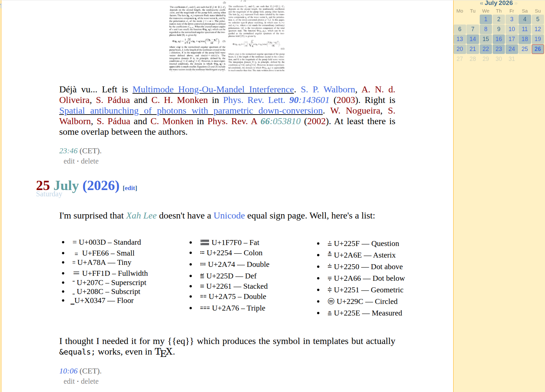Delete the 23:46 entry
Screen dimensions: 545x392
(x=90, y=161)
